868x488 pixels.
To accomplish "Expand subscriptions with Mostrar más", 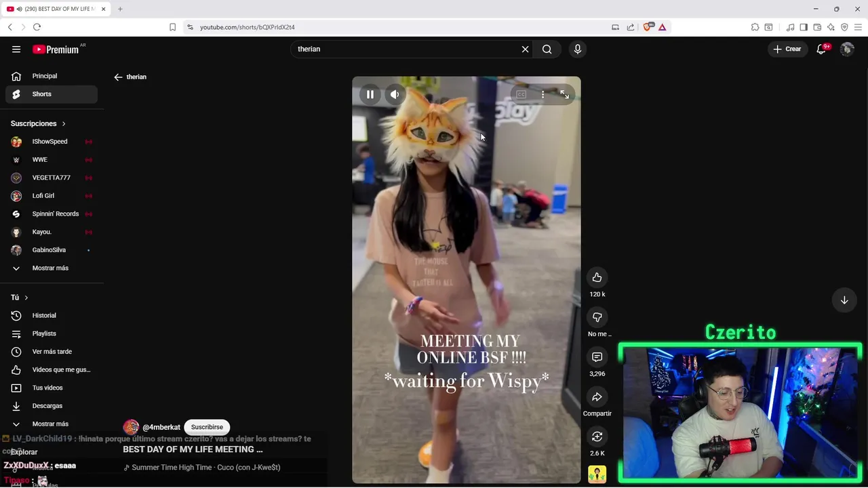I will click(x=52, y=268).
